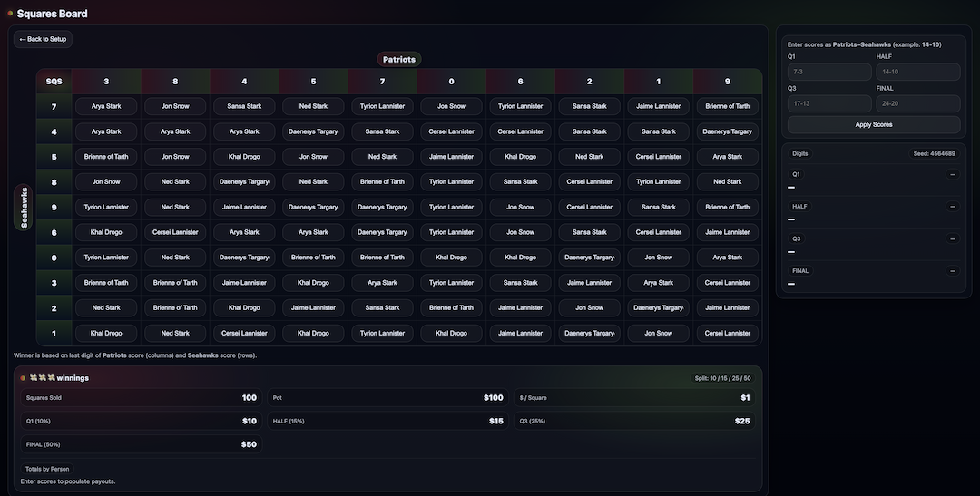
Task: Select Jon Snow square at Patriots 2, Seahawks 2
Action: tap(590, 307)
